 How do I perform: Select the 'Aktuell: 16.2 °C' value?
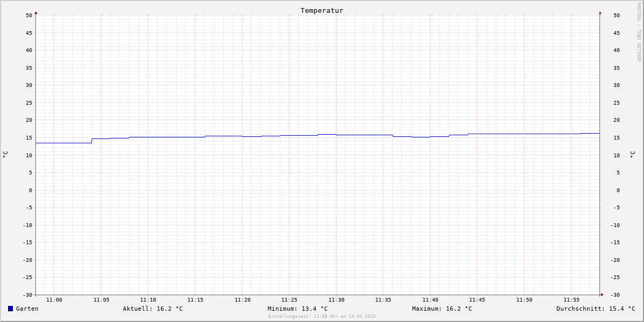click(x=153, y=309)
